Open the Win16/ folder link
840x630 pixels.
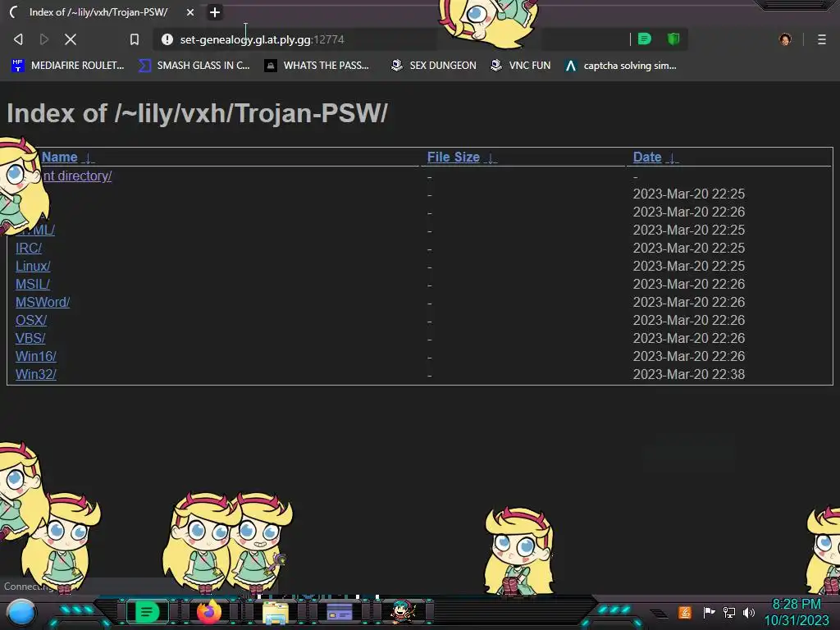(x=36, y=356)
